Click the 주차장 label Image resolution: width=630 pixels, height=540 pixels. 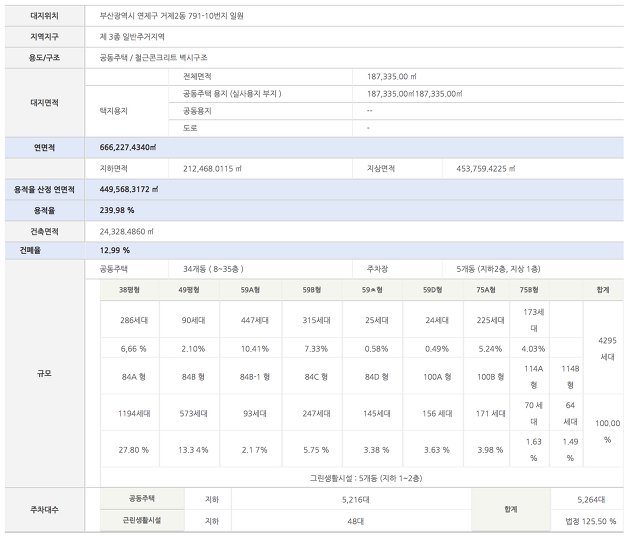tap(377, 269)
